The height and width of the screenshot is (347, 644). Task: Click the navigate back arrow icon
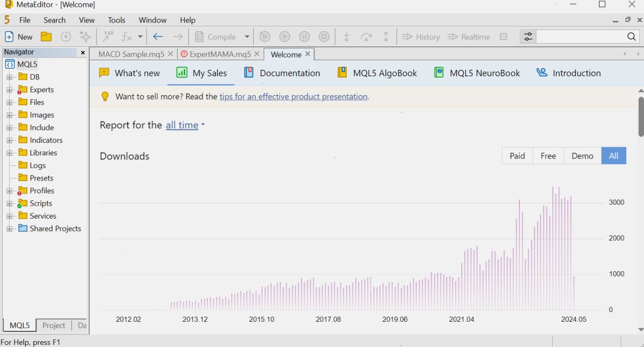point(158,37)
